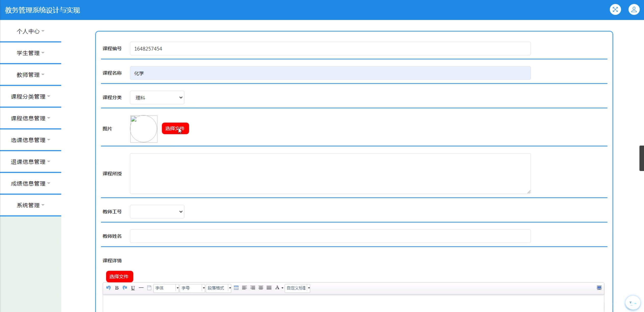The height and width of the screenshot is (312, 644).
Task: Insert a table via editor toolbar
Action: (x=236, y=288)
